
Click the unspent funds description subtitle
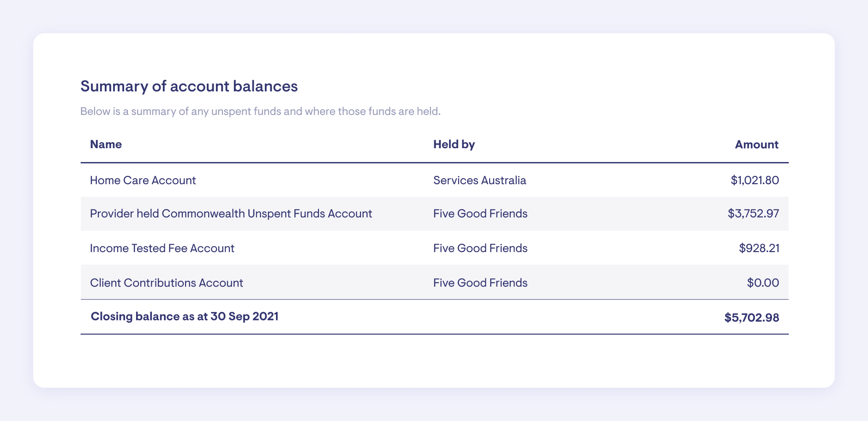click(260, 111)
